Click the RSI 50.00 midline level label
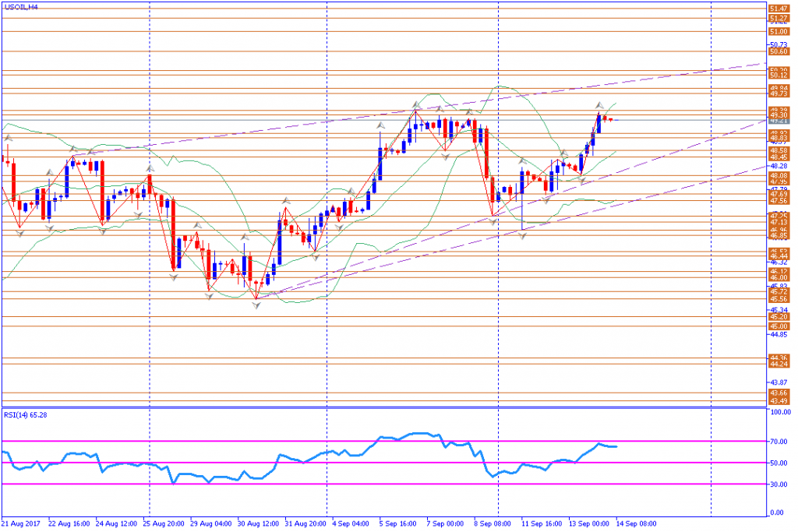 coord(779,463)
